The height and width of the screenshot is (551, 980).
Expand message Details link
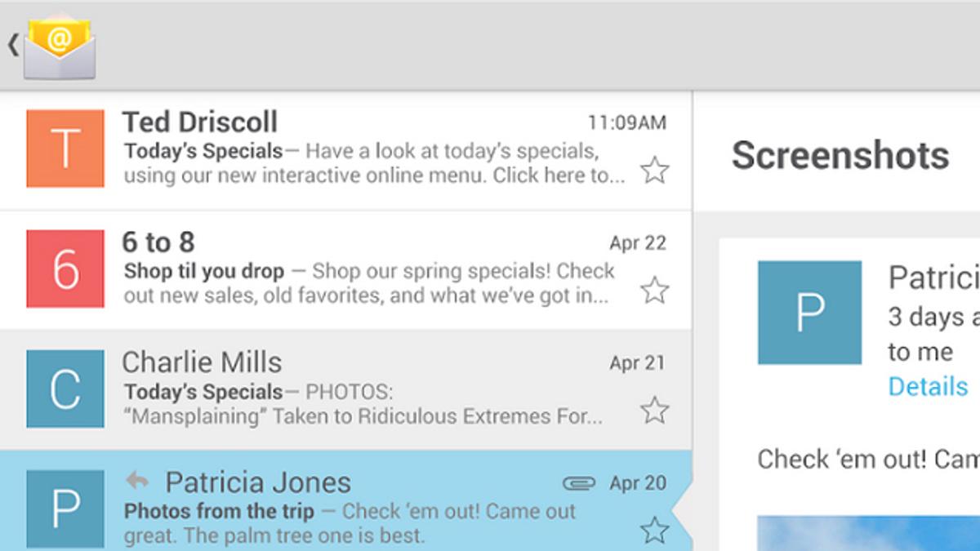point(928,386)
